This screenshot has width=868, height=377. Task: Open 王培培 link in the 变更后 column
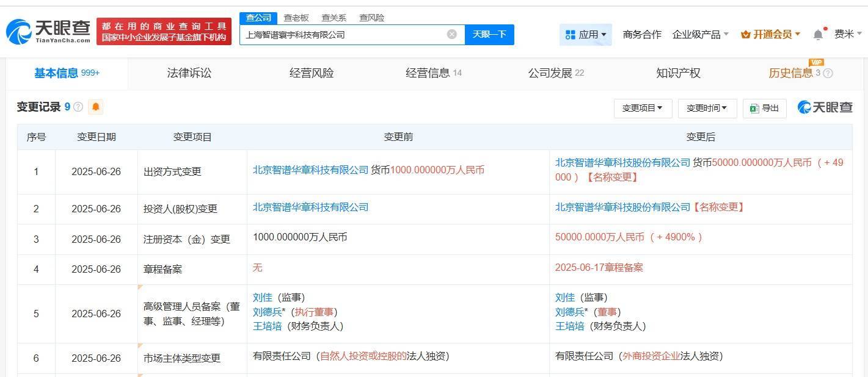[x=570, y=326]
